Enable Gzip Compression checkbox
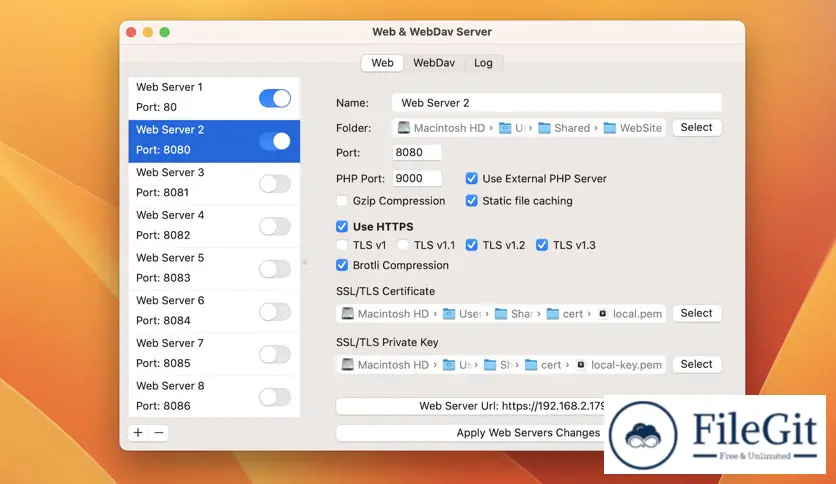The image size is (836, 484). pos(342,201)
